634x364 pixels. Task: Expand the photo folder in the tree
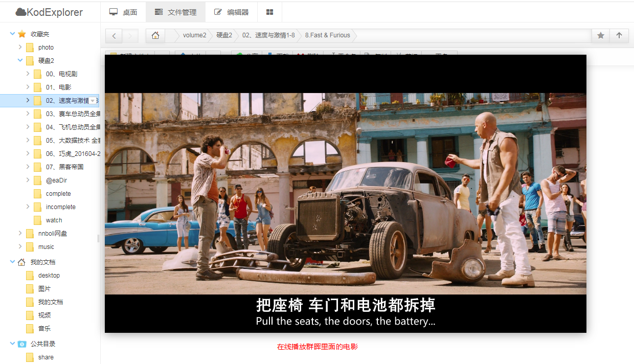pos(20,47)
